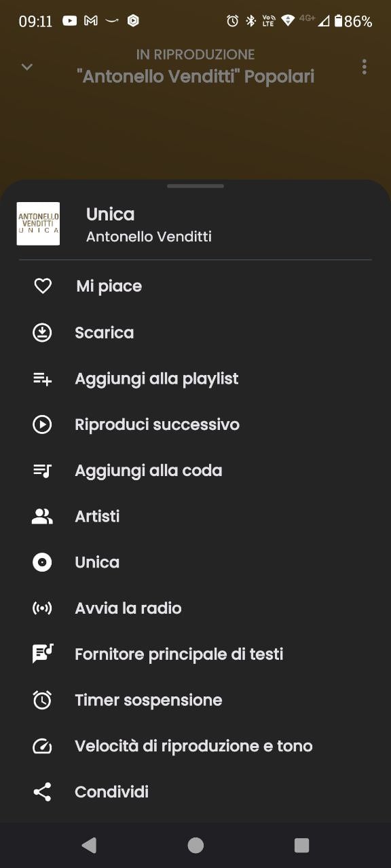Image resolution: width=391 pixels, height=868 pixels.
Task: Tap the Scarica download icon
Action: [42, 332]
